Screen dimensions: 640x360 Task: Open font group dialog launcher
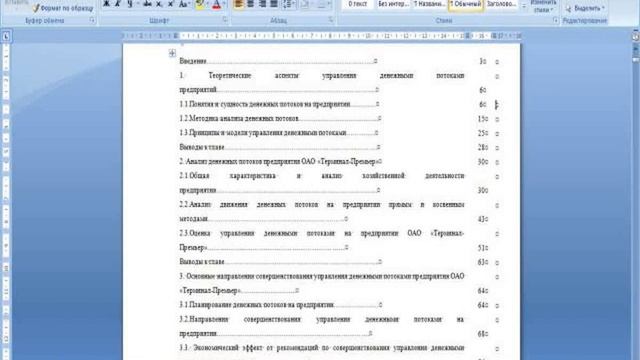click(225, 20)
